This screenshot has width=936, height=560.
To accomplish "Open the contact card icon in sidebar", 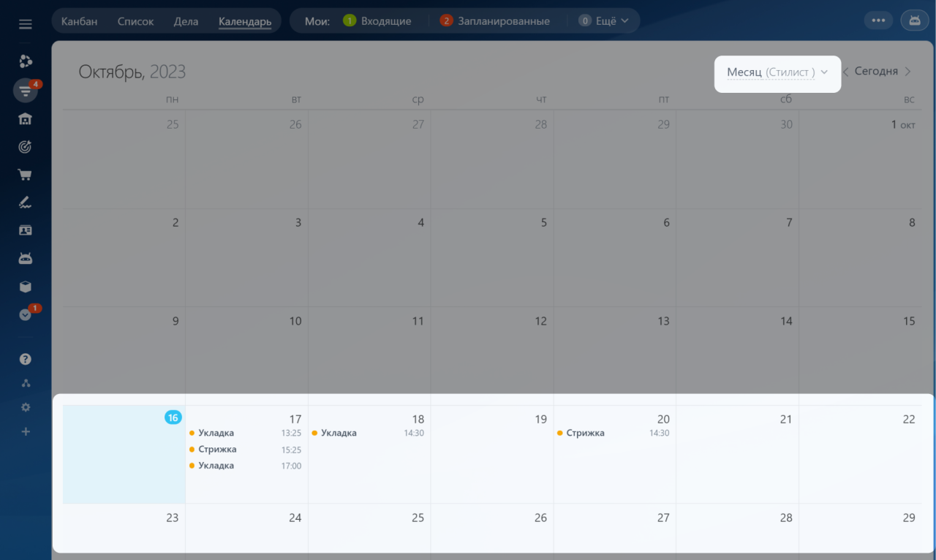I will pos(26,230).
